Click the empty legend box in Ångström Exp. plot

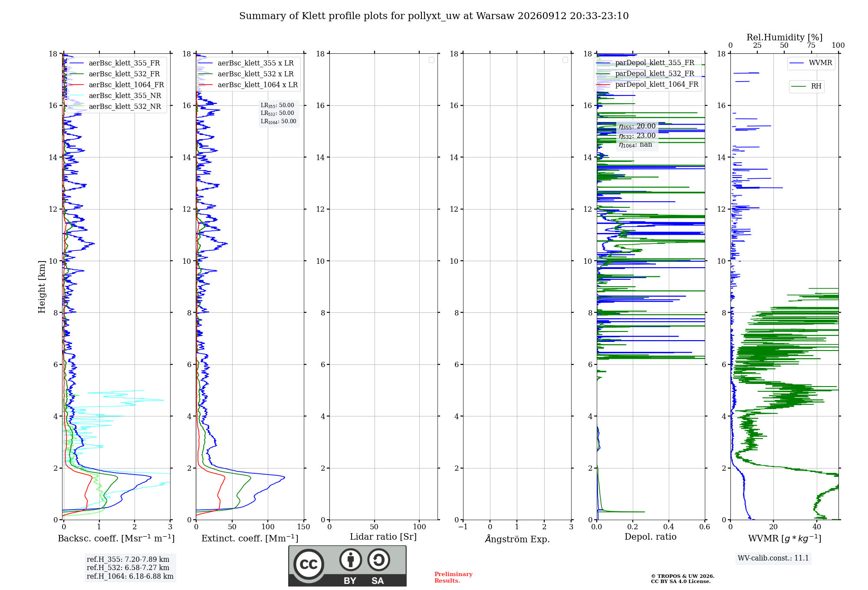(x=565, y=60)
